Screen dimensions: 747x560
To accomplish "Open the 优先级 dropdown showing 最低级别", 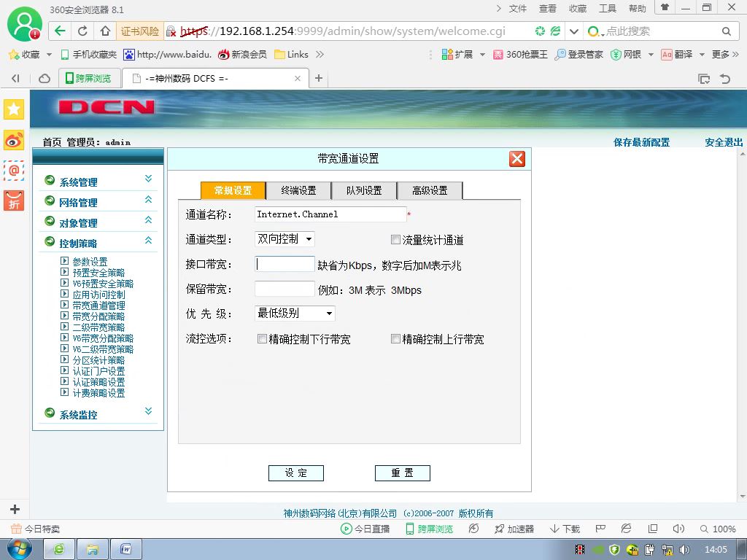I will point(295,313).
